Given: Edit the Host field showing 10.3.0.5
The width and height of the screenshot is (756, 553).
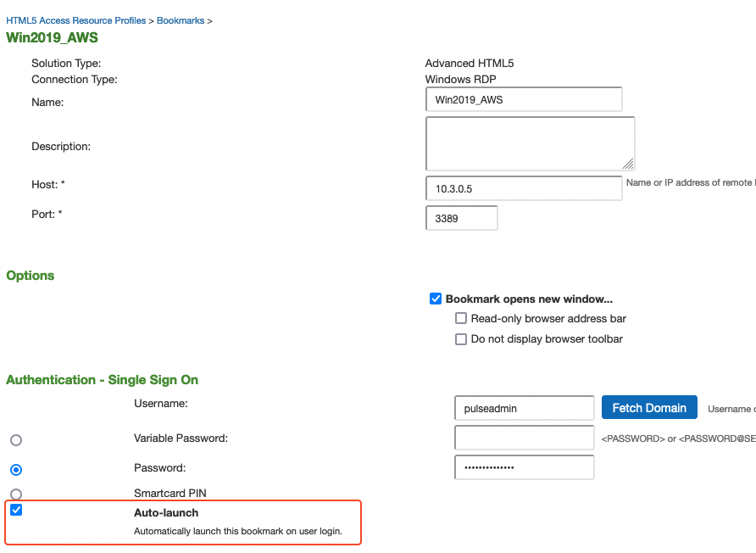Looking at the screenshot, I should (x=523, y=187).
